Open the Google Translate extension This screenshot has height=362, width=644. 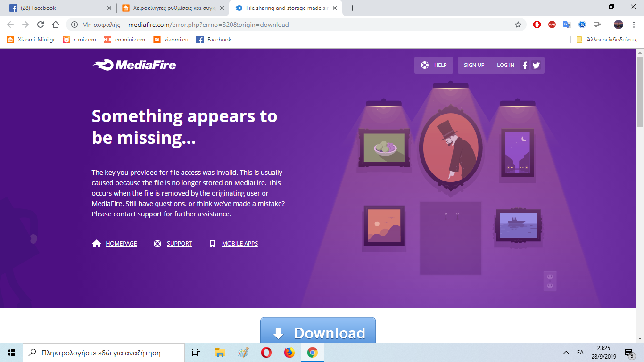tap(567, 25)
